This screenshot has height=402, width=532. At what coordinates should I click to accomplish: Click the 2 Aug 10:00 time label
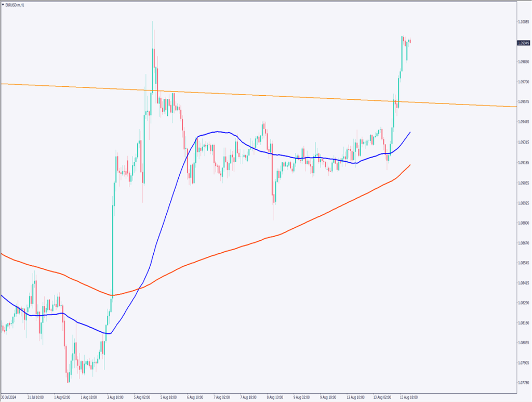coord(114,397)
